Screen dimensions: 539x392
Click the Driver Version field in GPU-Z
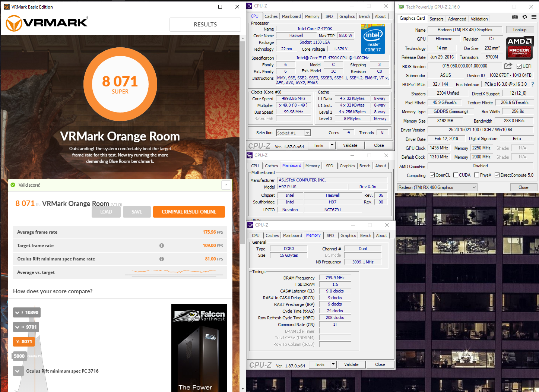pos(480,130)
